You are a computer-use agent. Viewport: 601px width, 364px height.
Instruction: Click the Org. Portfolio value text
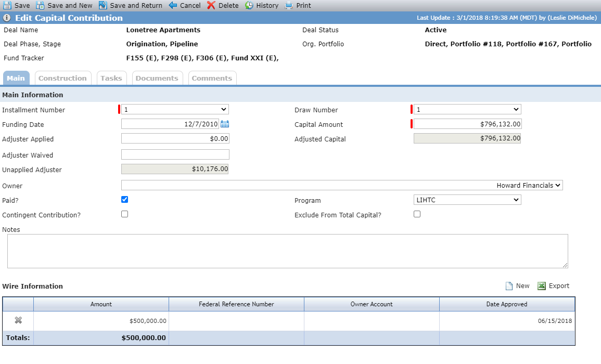[508, 44]
